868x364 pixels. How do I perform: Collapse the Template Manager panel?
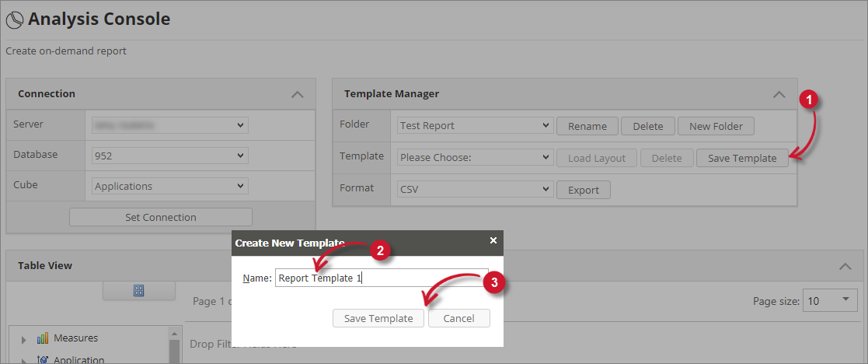[779, 94]
